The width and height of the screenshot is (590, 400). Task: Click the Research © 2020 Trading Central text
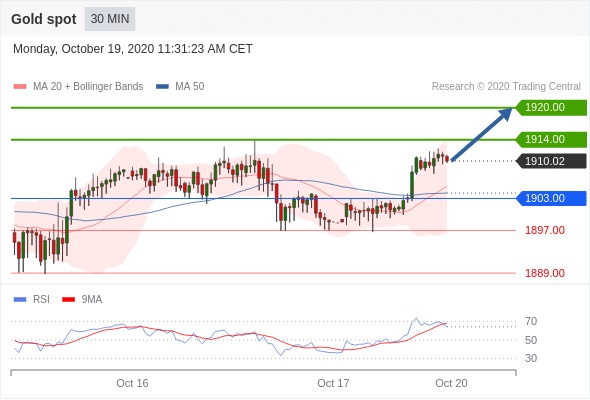pos(506,86)
